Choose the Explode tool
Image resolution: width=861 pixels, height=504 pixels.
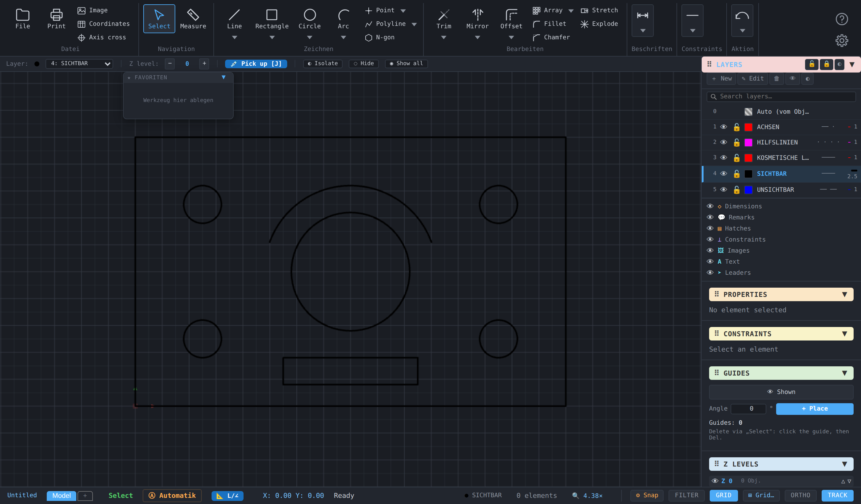point(599,24)
